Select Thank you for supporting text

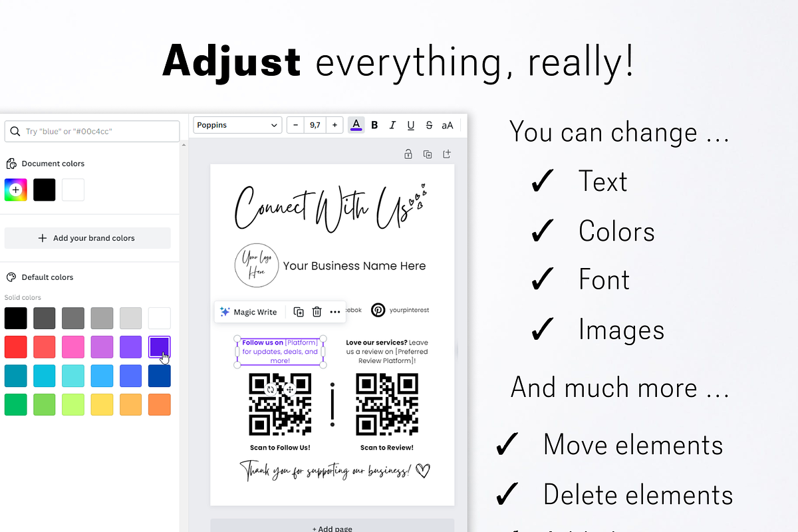[x=335, y=471]
